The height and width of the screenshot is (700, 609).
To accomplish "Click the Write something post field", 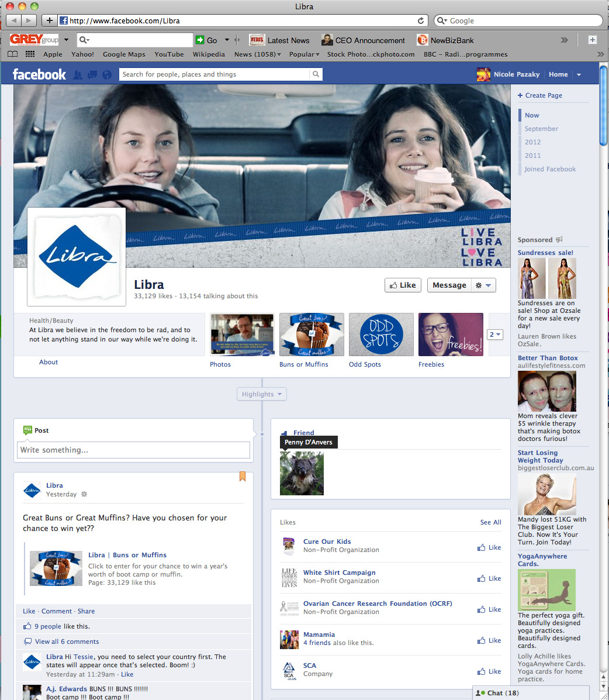I will (x=133, y=450).
